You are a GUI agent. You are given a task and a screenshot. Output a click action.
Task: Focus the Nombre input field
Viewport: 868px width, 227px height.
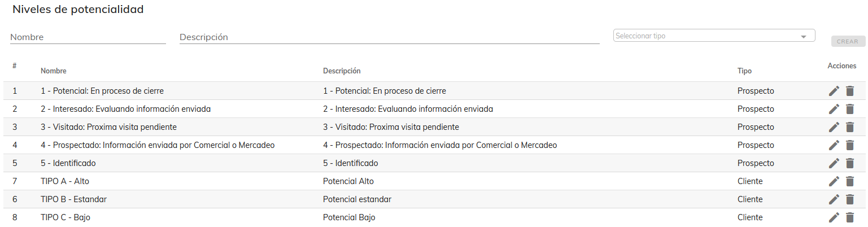[88, 37]
